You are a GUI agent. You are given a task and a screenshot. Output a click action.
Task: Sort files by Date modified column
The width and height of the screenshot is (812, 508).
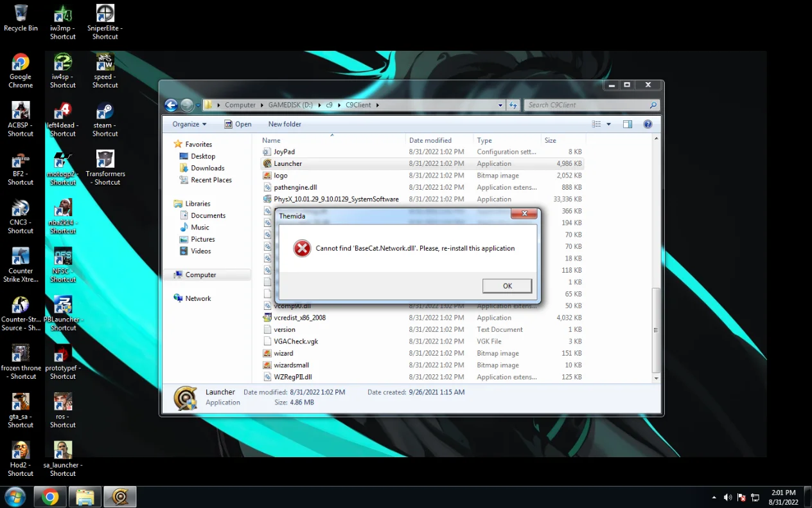click(x=441, y=140)
